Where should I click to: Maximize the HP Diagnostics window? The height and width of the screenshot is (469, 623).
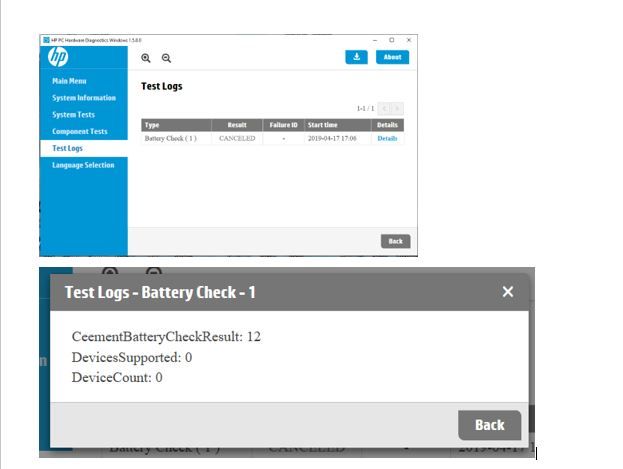tap(392, 40)
